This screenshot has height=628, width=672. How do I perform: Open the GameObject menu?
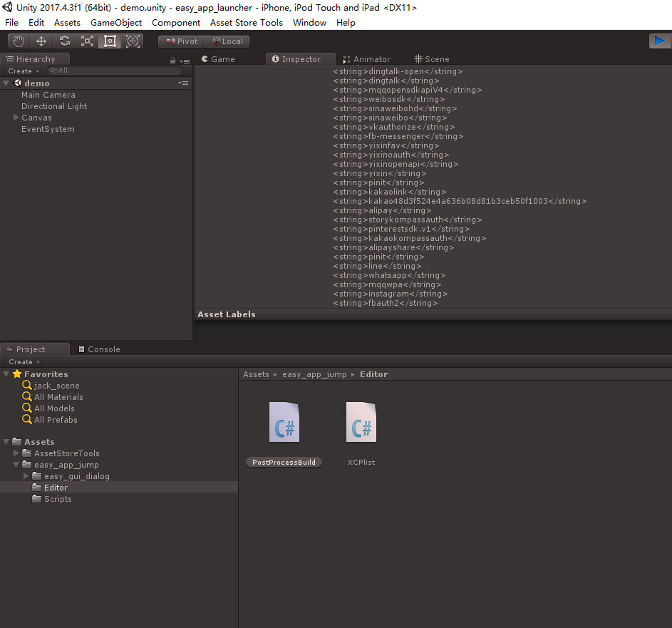point(119,22)
